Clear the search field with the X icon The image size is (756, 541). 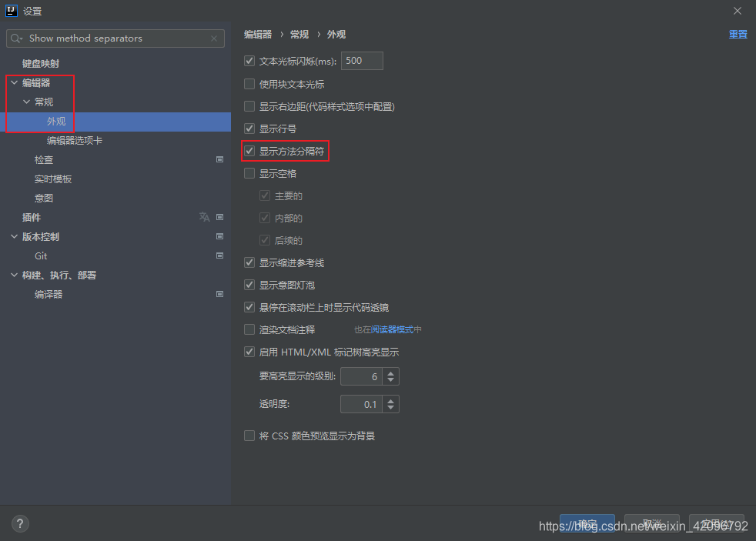213,38
